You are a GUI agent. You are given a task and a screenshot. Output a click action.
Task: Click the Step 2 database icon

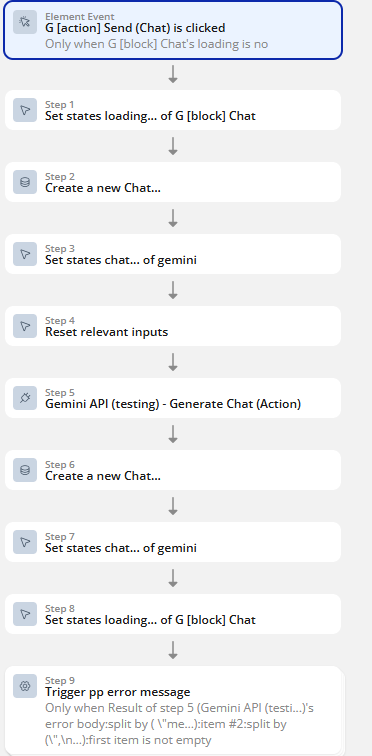pos(25,182)
